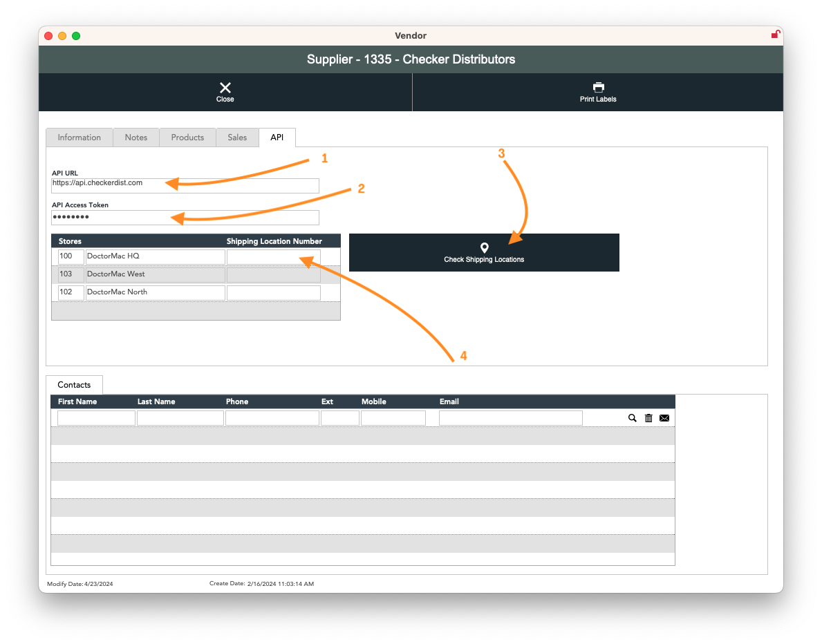Screen dimensions: 822x644
Task: Click the contact First Name field
Action: coord(96,418)
